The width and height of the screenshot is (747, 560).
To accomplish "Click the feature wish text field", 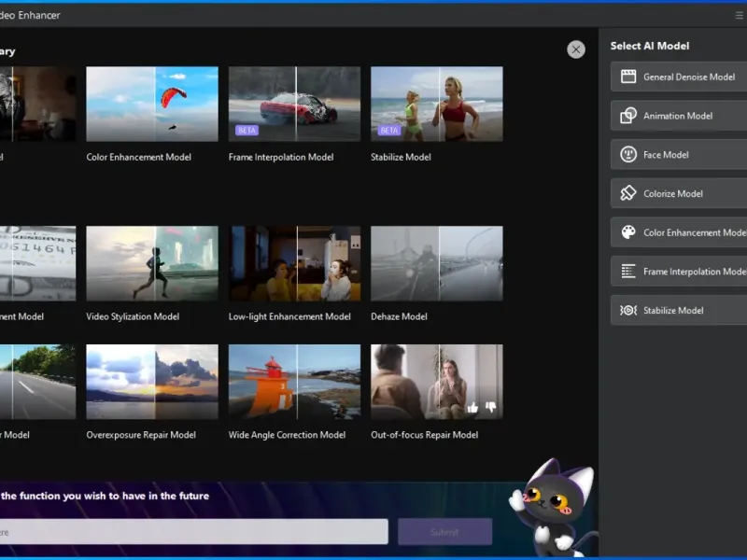I will (193, 532).
